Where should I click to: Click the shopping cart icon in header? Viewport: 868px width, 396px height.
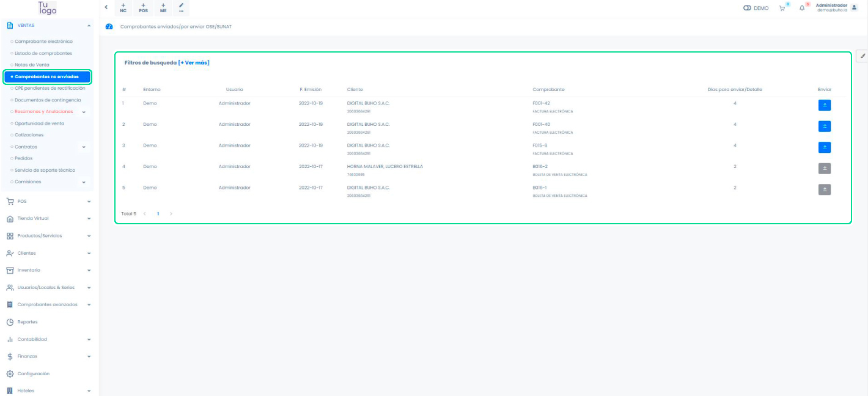[782, 8]
